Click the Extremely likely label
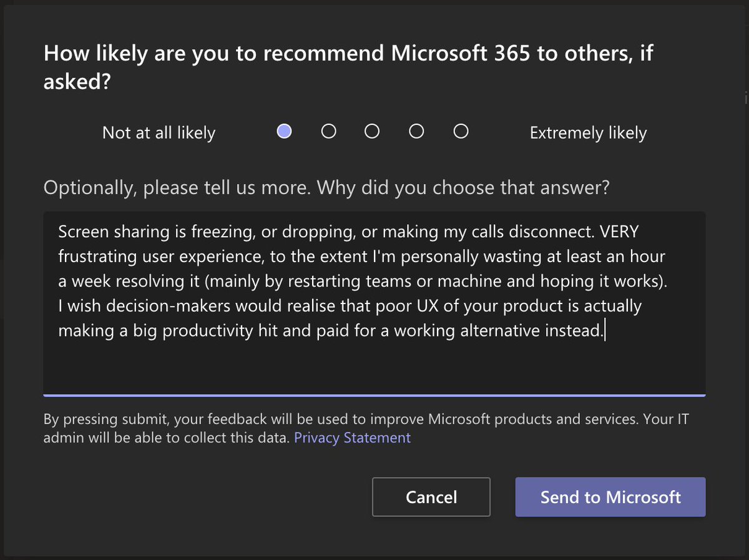Viewport: 749px width, 560px height. click(588, 133)
